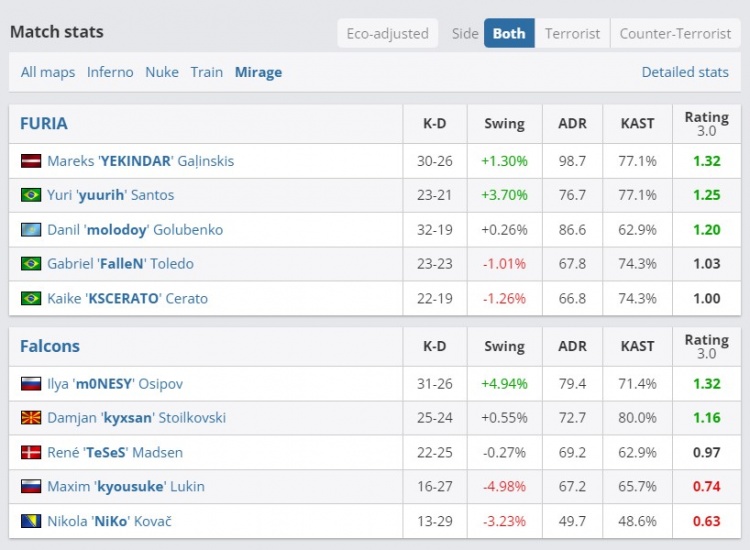Open the FURIA team page link
Screen dimensions: 750x550
pos(44,124)
